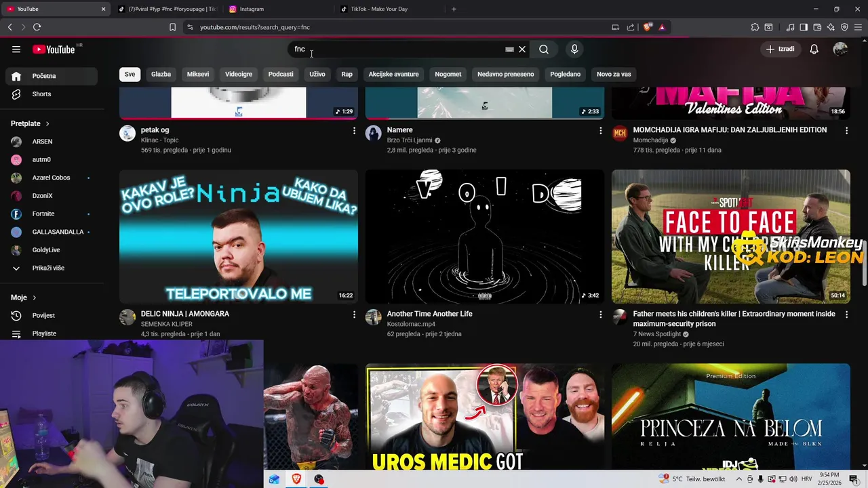Select the Videoigre filter chip
Image resolution: width=868 pixels, height=488 pixels.
click(x=239, y=74)
